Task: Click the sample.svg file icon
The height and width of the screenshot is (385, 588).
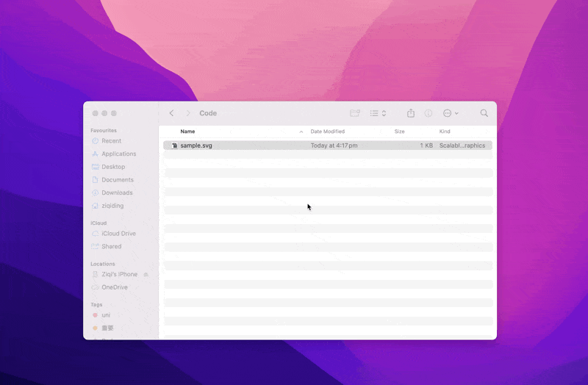Action: point(174,145)
